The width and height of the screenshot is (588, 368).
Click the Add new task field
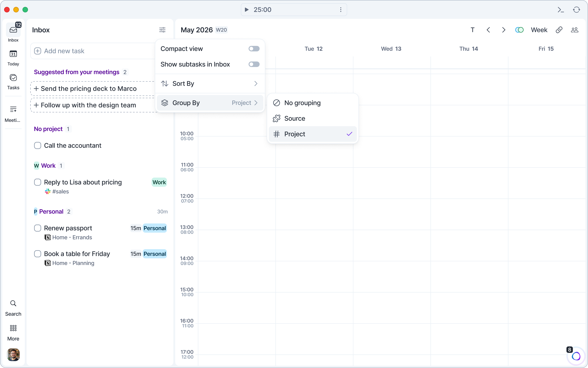93,51
